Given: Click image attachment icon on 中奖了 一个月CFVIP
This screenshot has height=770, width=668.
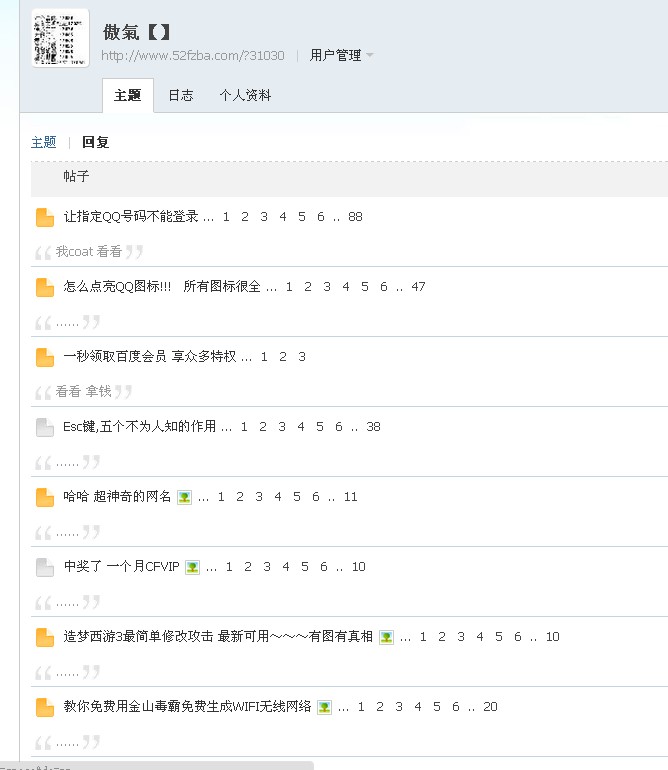Looking at the screenshot, I should (193, 568).
